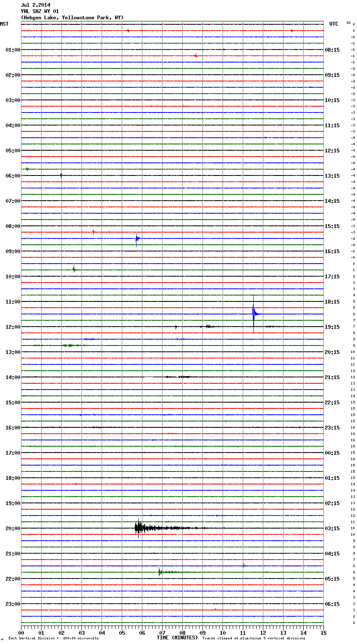Click the 23:15 UTC time label

[332, 427]
